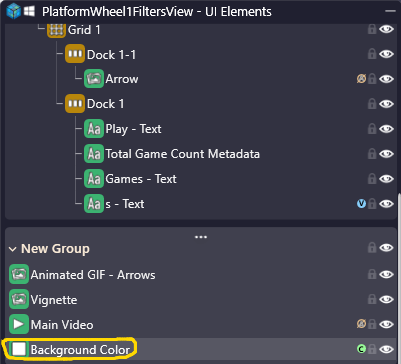401x364 pixels.
Task: Click the green C badge on Background Color
Action: pyautogui.click(x=361, y=349)
